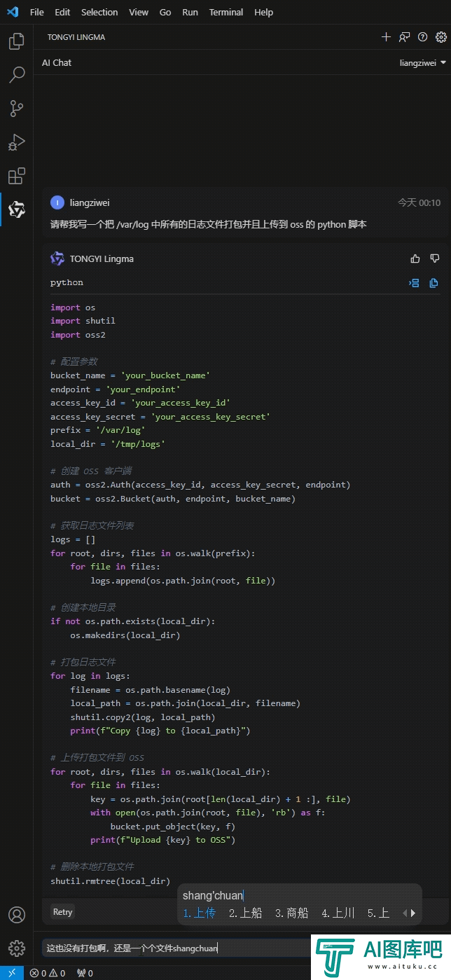Viewport: 451px width, 980px height.
Task: Click the Retry button
Action: (62, 911)
